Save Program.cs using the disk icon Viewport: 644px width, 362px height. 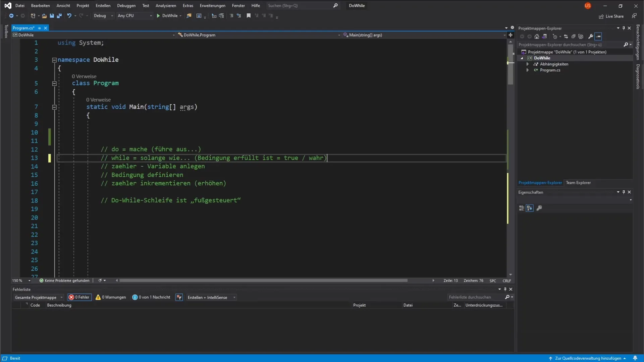[52, 16]
